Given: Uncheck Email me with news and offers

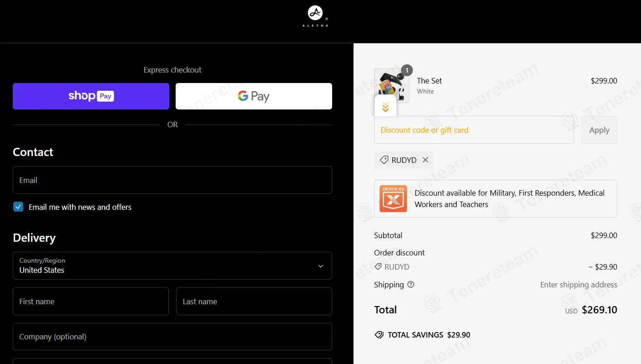Looking at the screenshot, I should (x=18, y=207).
